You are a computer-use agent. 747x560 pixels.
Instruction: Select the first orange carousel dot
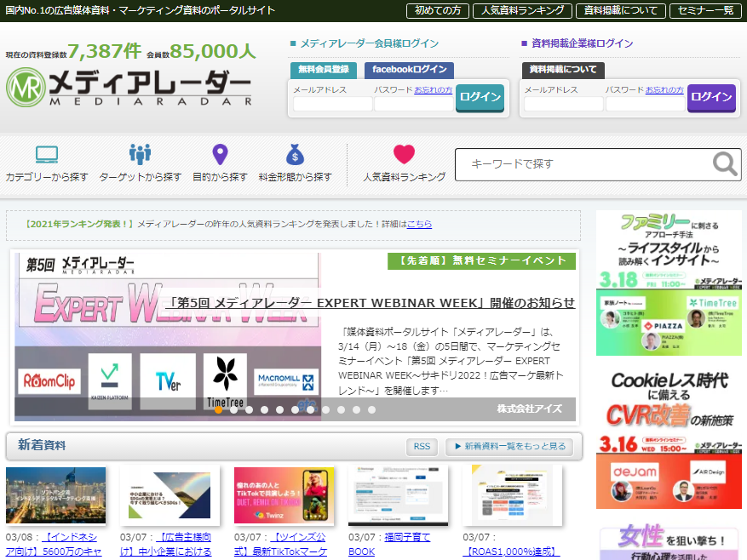tap(219, 409)
